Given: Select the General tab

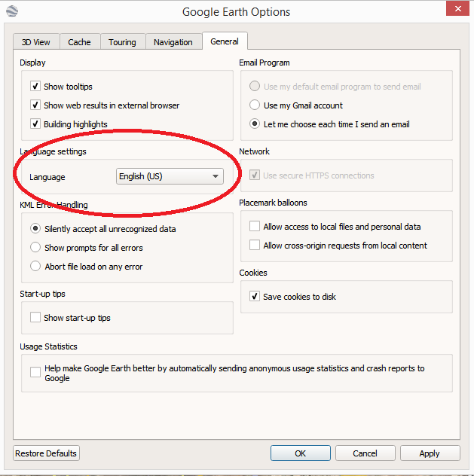Looking at the screenshot, I should coord(225,41).
